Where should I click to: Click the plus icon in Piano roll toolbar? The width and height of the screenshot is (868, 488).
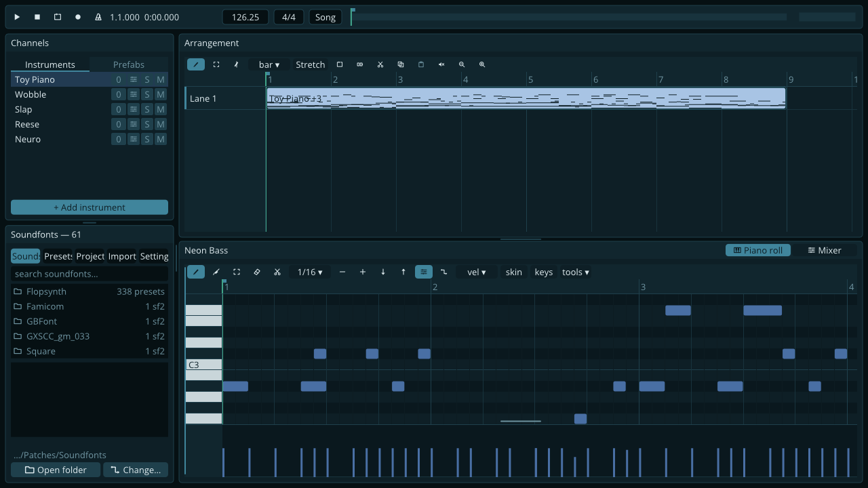click(x=363, y=272)
